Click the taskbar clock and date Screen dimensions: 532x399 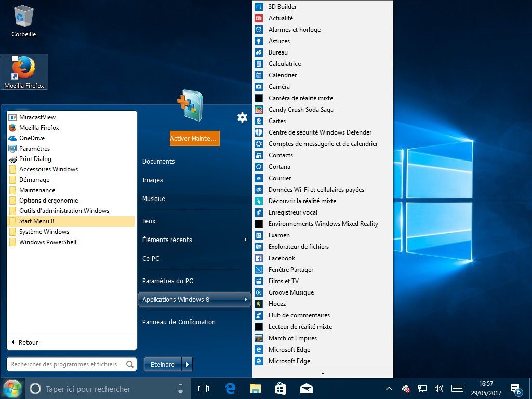[x=486, y=389]
